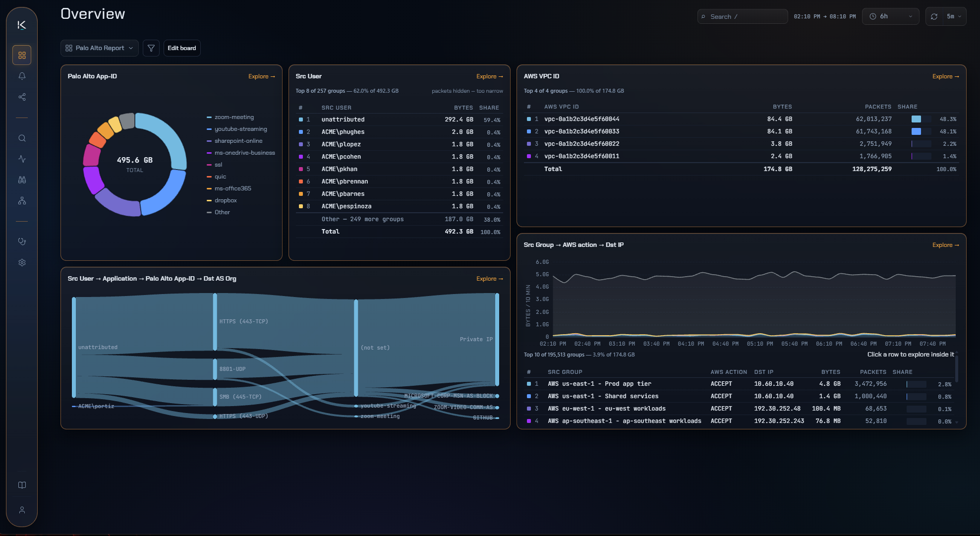Toggle sharepoint-online legend entry
The image size is (980, 536).
235,141
